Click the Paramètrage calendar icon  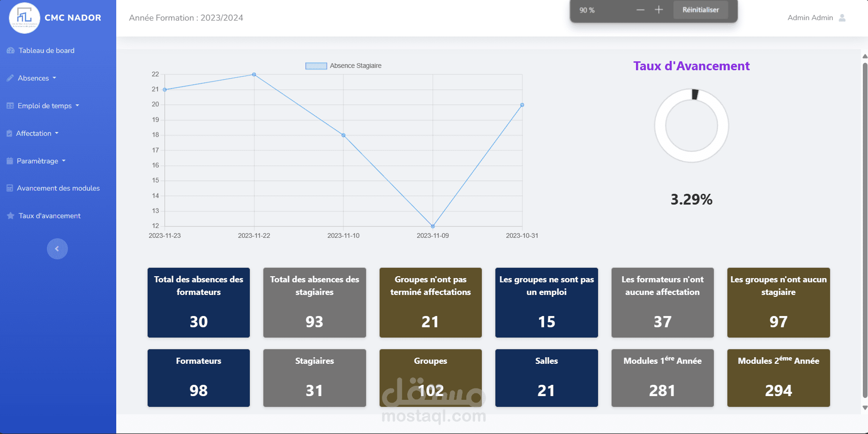click(10, 161)
